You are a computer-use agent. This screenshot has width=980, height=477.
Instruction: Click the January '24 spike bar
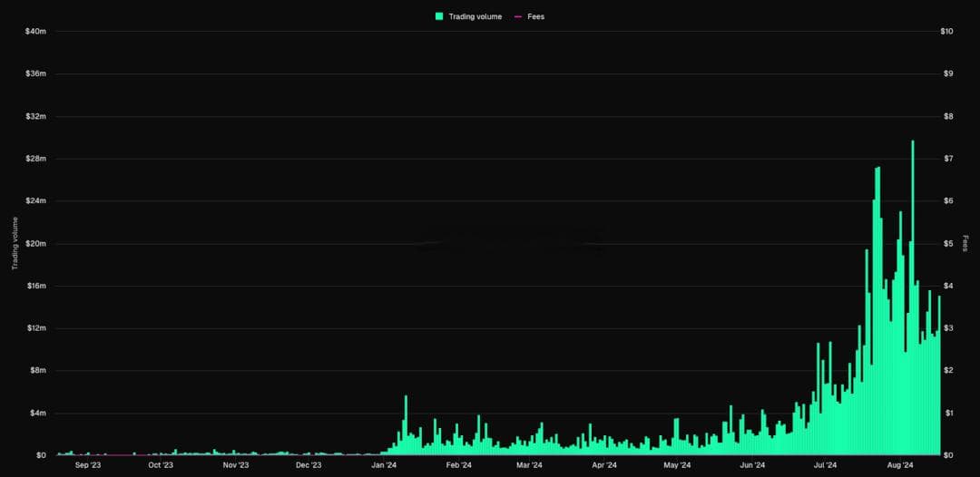point(406,424)
